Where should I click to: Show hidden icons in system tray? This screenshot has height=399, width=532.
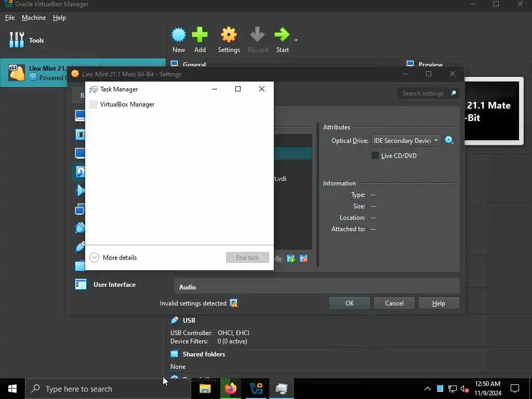coord(428,389)
